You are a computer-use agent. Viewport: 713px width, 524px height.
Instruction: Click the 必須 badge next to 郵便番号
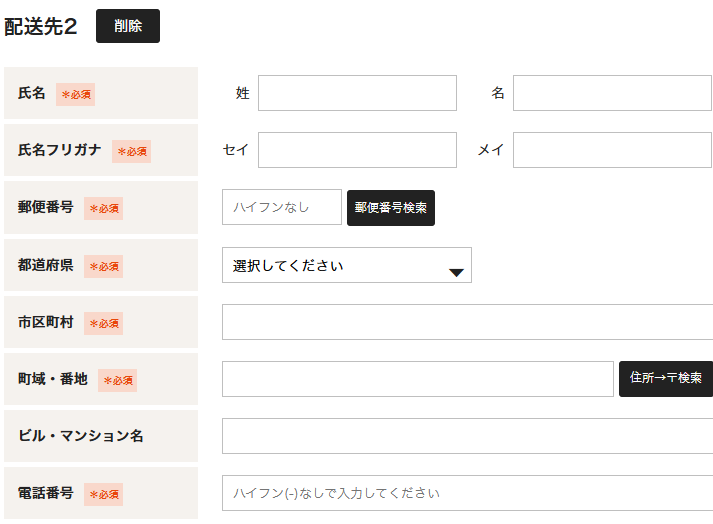coord(103,208)
